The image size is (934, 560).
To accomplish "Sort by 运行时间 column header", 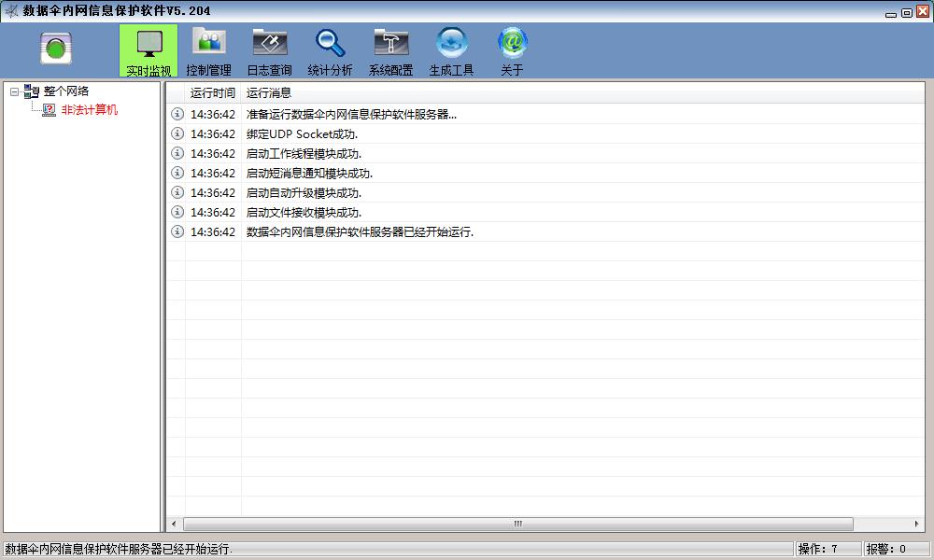I will click(x=213, y=92).
